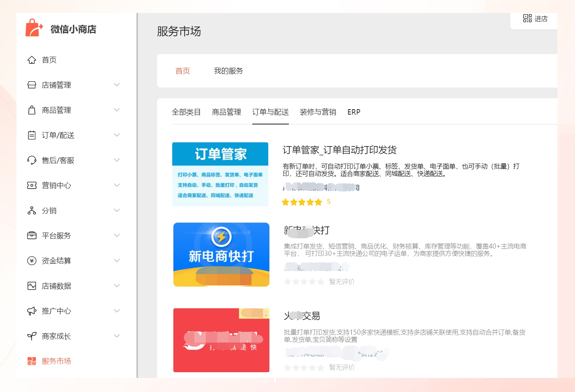Click the five-star rating of 订单管家
This screenshot has width=575, height=392.
301,202
